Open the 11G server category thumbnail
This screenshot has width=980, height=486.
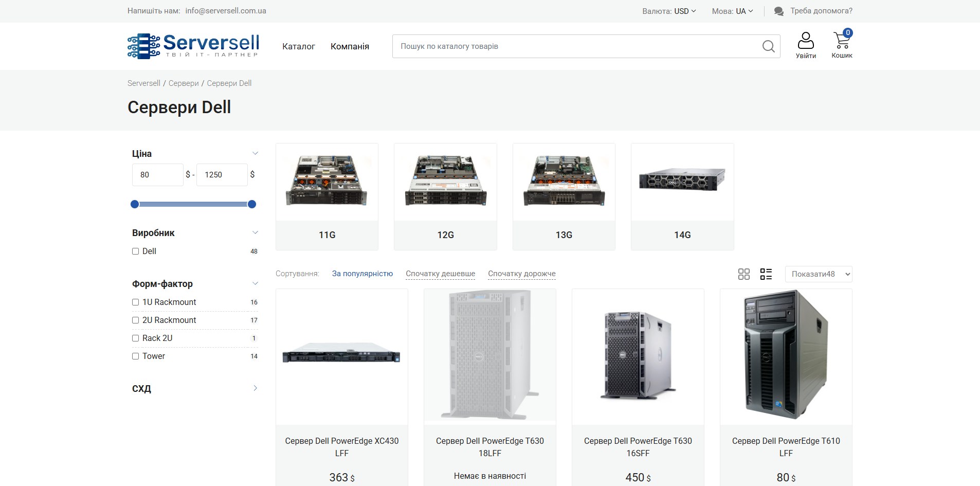(327, 183)
